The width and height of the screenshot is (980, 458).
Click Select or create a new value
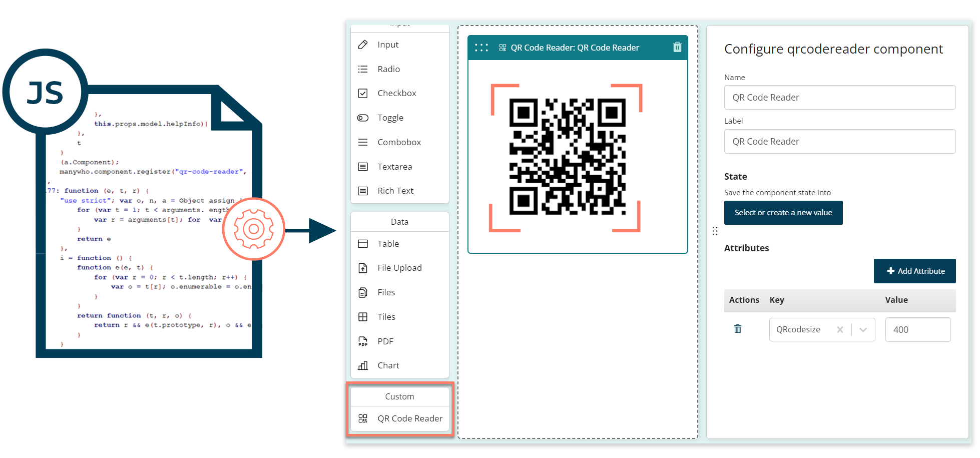click(783, 213)
